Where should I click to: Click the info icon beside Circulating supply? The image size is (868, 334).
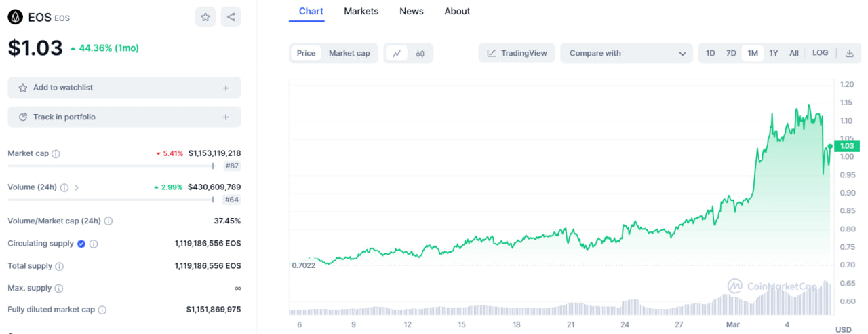coord(94,244)
